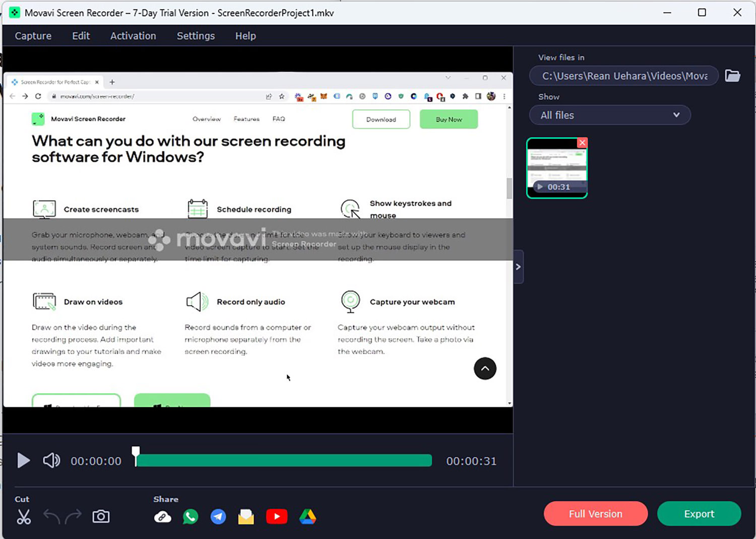Click Download button in recorded webpage

click(381, 119)
